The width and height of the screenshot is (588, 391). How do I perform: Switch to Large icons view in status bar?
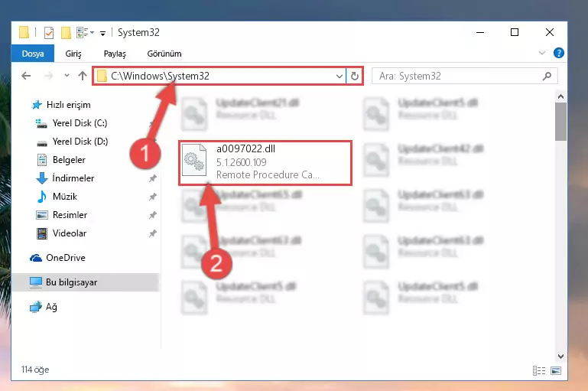556,371
